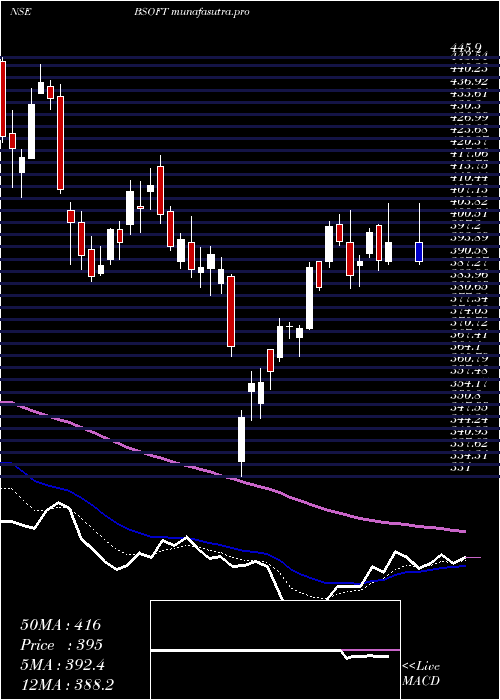
Task: Click the 410.44 price axis label
Action: [x=469, y=179]
